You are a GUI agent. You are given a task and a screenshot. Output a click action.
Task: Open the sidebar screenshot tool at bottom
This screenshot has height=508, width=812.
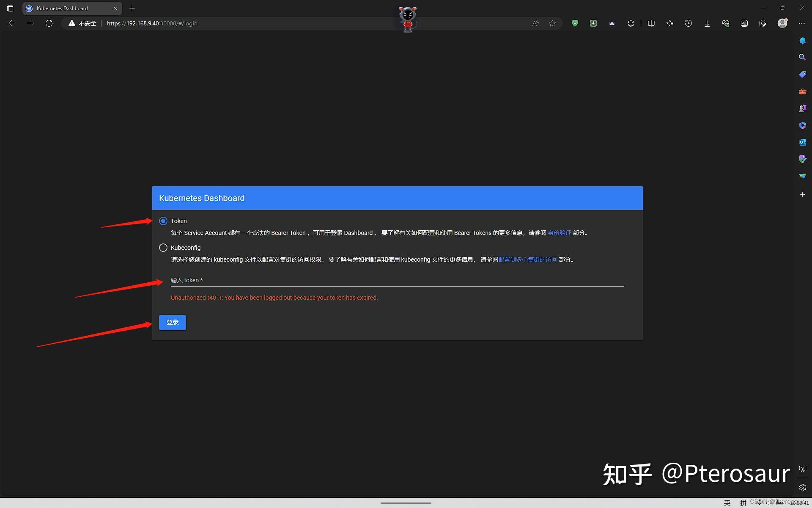pos(802,469)
